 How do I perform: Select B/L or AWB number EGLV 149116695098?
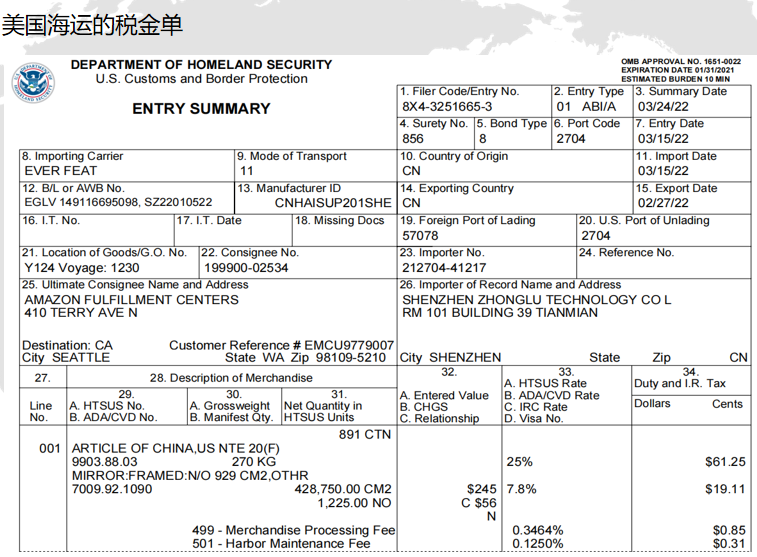(84, 203)
